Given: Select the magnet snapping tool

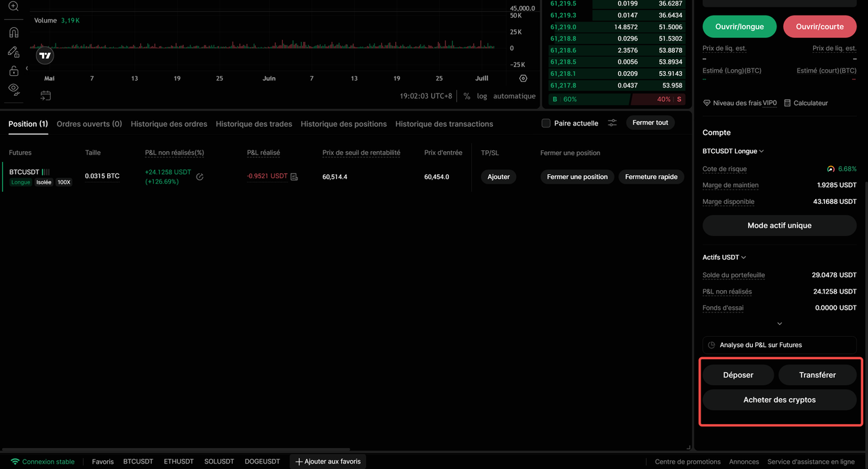Looking at the screenshot, I should coord(14,33).
